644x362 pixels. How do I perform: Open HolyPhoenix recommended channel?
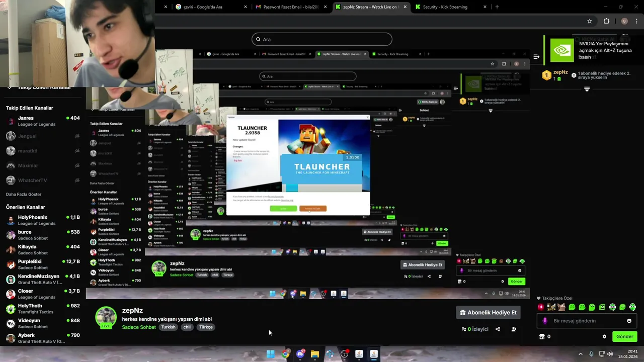43,220
